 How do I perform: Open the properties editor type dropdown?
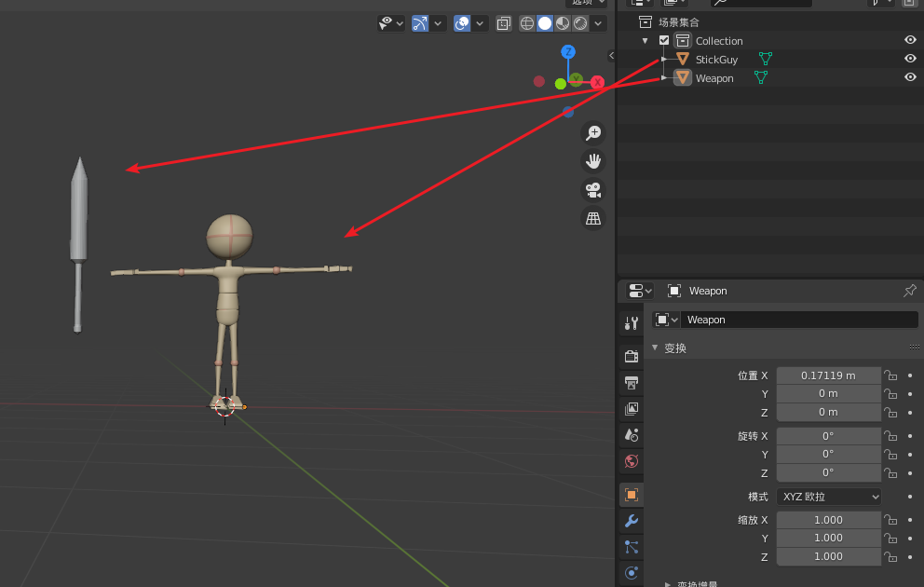click(640, 291)
